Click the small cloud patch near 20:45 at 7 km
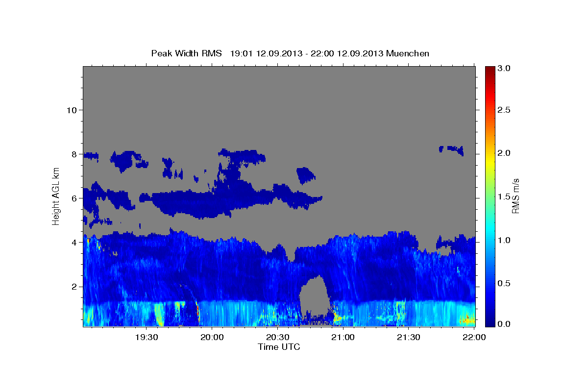 (306, 175)
